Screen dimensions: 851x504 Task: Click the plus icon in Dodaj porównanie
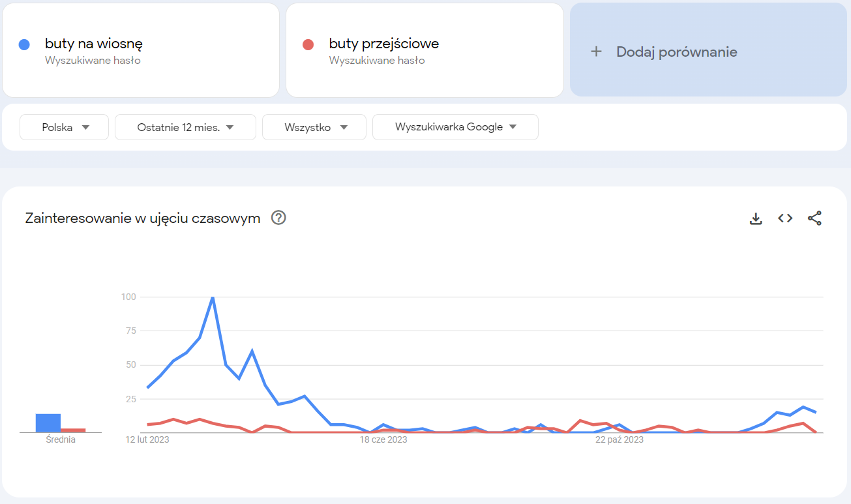point(597,52)
